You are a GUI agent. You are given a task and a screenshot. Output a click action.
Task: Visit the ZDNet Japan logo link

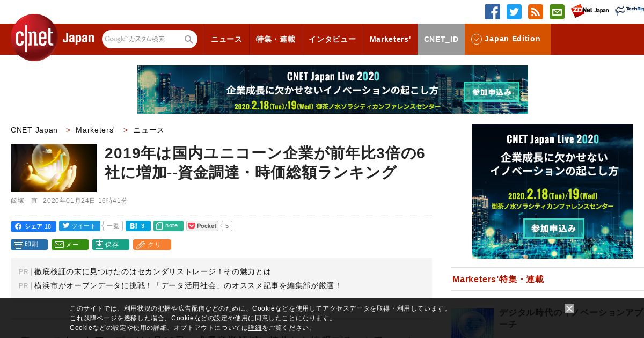click(x=590, y=11)
